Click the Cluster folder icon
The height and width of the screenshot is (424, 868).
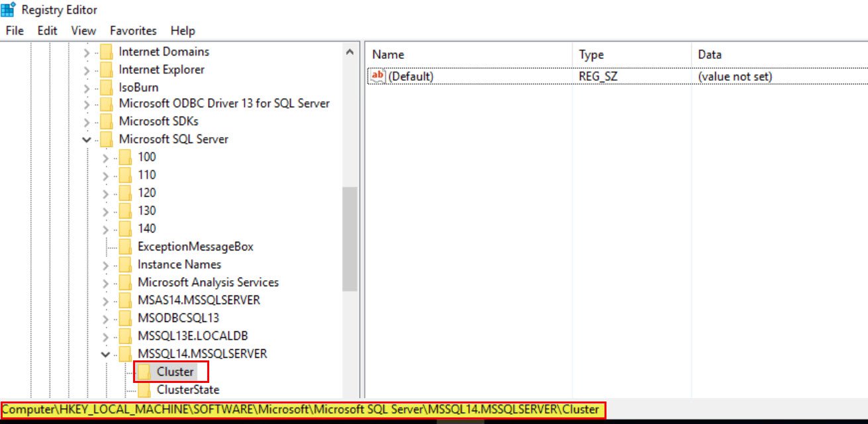coord(144,372)
